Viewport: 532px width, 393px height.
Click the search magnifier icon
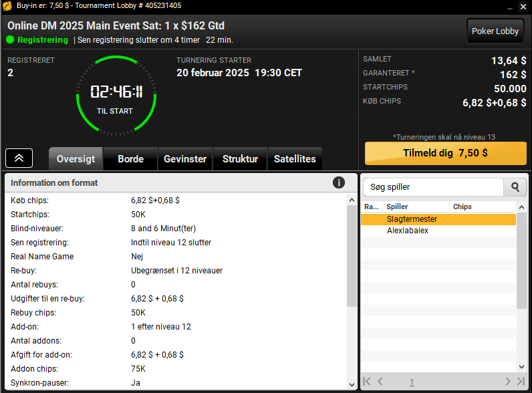(515, 187)
